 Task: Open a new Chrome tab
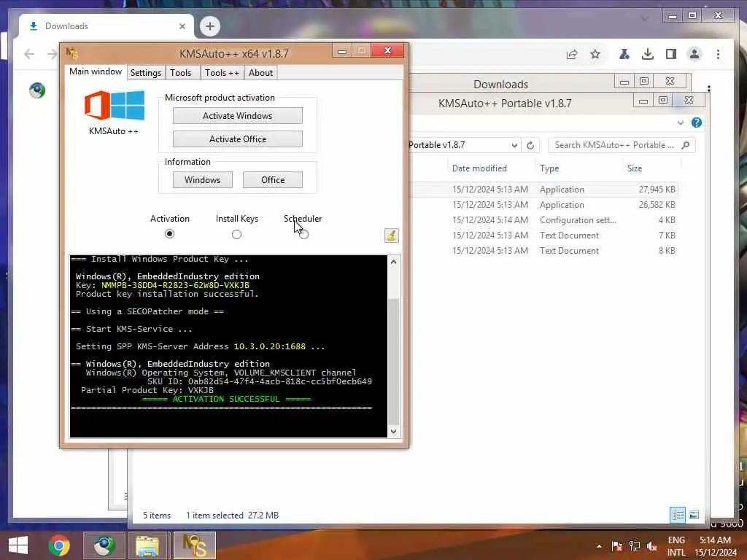[x=209, y=26]
